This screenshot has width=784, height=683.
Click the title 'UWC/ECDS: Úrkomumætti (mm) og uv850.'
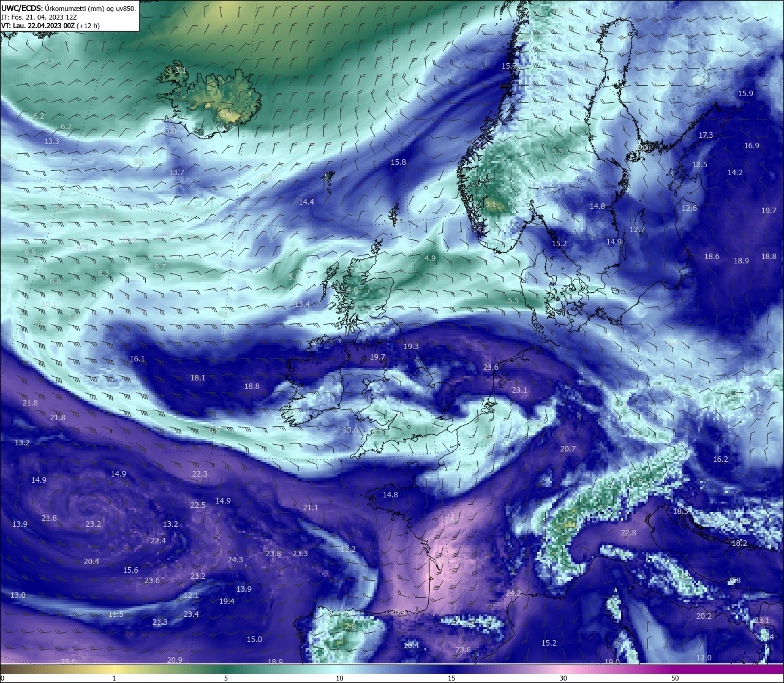pyautogui.click(x=69, y=9)
